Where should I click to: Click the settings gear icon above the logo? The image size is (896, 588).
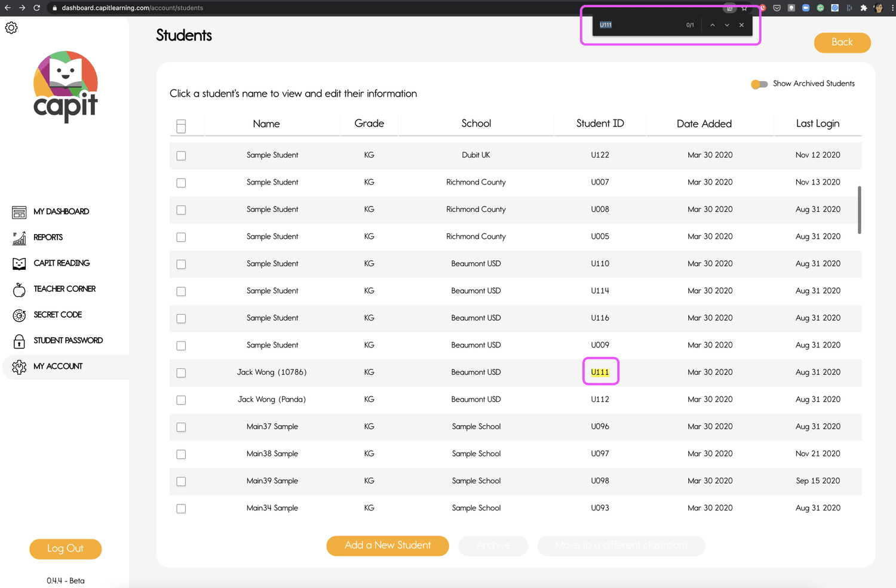pyautogui.click(x=11, y=28)
